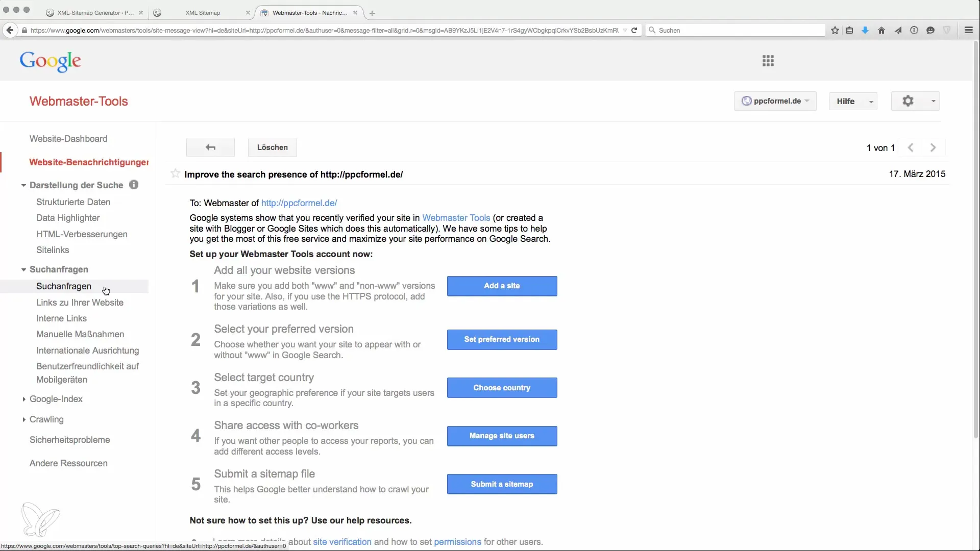Collapse the Suchanfragen section header
The height and width of the screenshot is (551, 980).
[23, 269]
